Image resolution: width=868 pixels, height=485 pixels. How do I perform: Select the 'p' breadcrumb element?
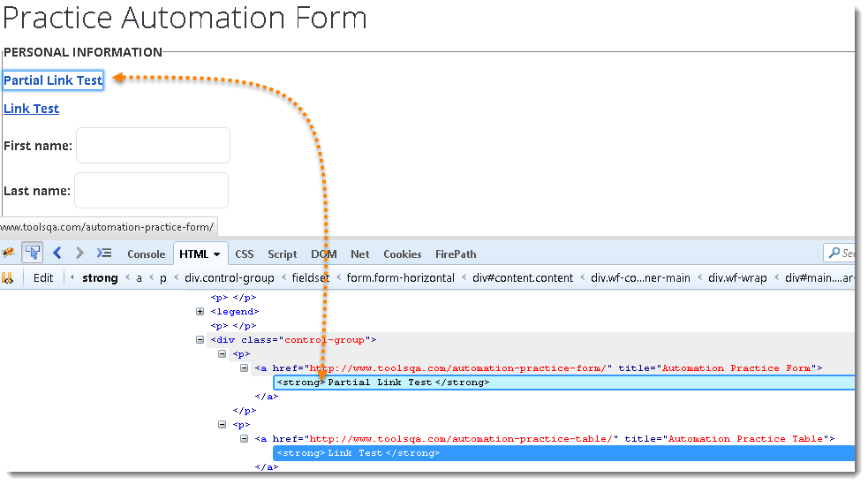[x=162, y=278]
